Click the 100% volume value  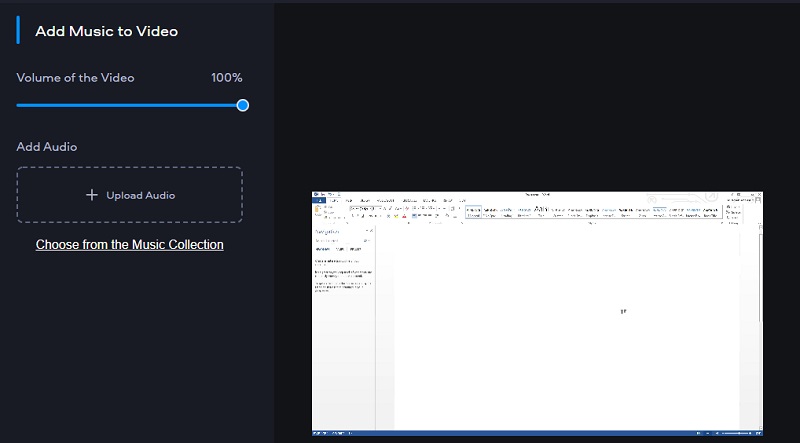click(226, 78)
